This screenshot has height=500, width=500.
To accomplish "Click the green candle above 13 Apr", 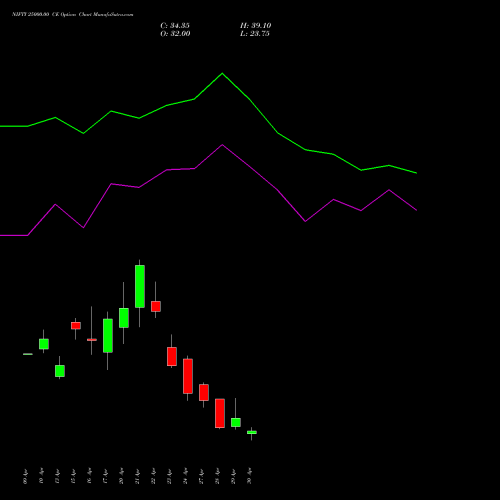I will tap(60, 371).
